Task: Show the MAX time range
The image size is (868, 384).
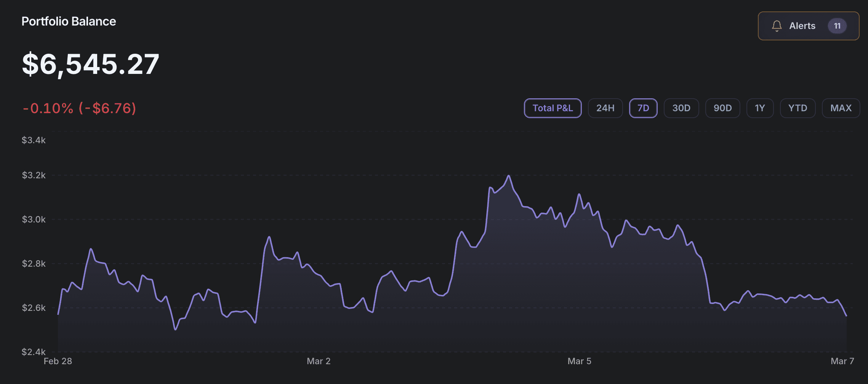Action: 841,108
